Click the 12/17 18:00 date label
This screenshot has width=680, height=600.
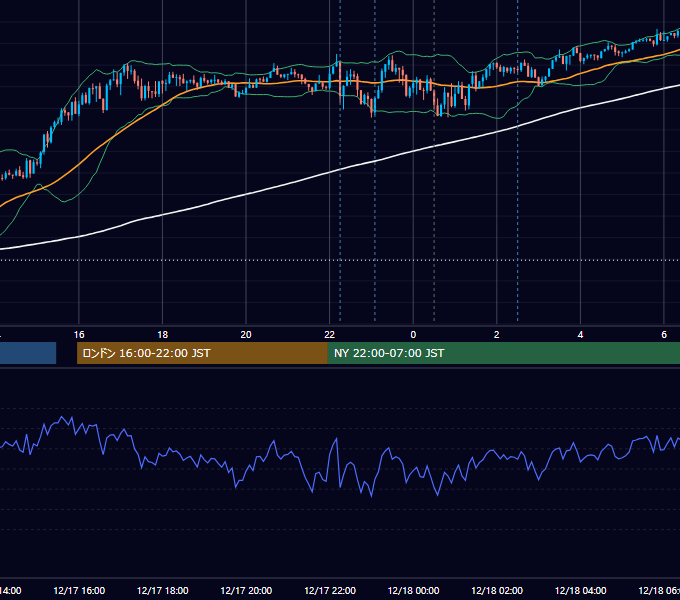[x=163, y=591]
